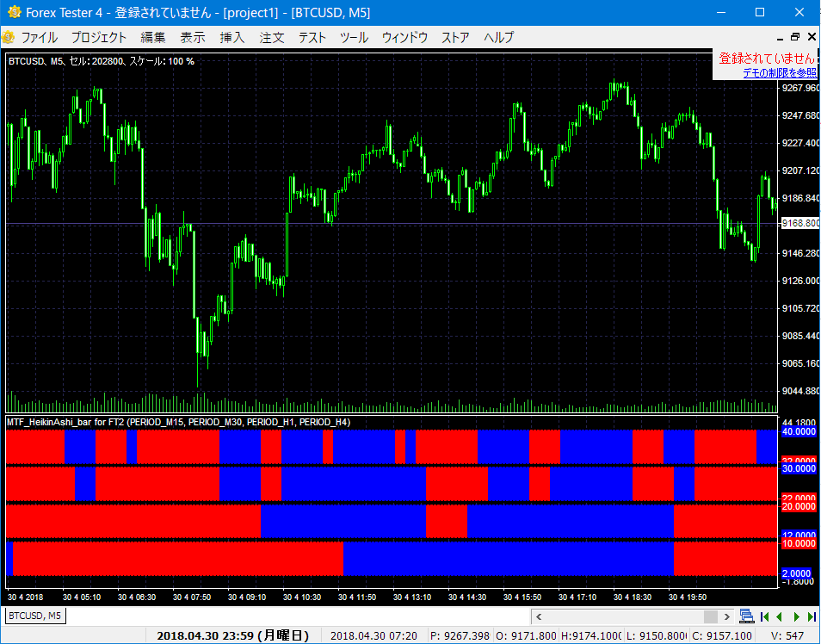Open the ウィンドウ menu
Image resolution: width=821 pixels, height=644 pixels.
(404, 38)
